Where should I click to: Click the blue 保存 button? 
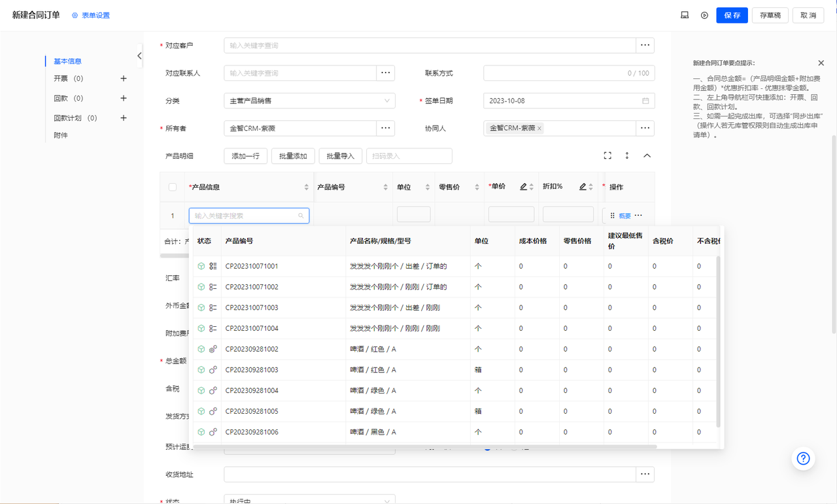[x=732, y=15]
